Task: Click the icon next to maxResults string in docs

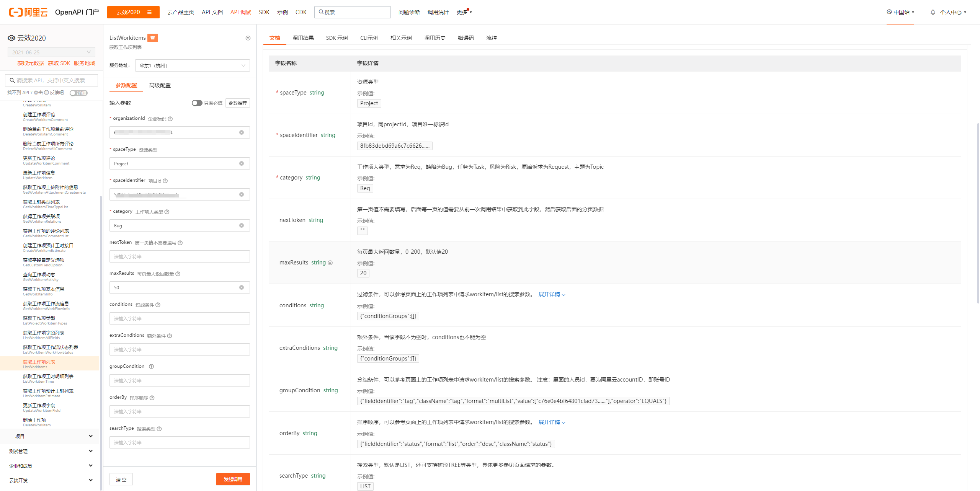Action: click(330, 263)
